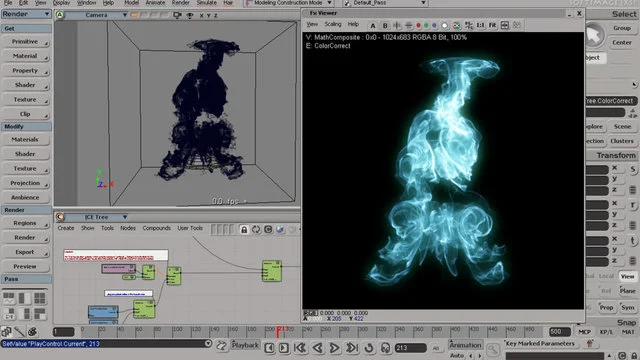Open Fx Viewer View menu
Screen dimensions: 640x360
(312, 24)
